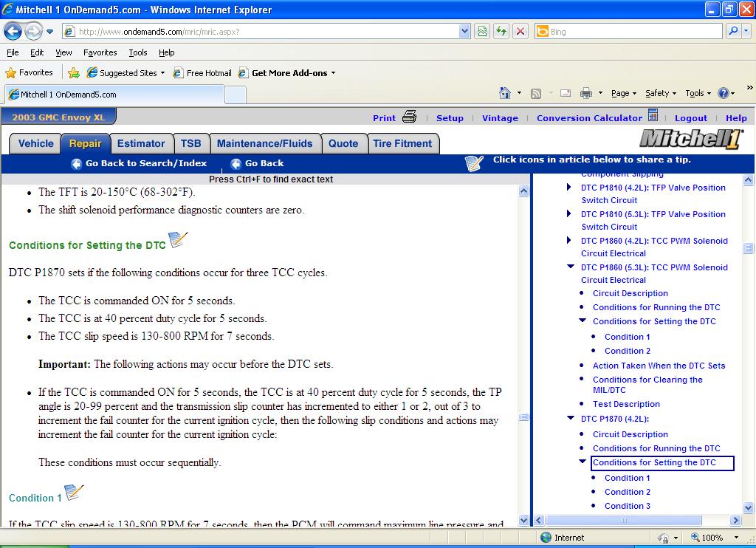
Task: Click the tree pane horizontal scrollbar thumb
Action: (x=623, y=521)
